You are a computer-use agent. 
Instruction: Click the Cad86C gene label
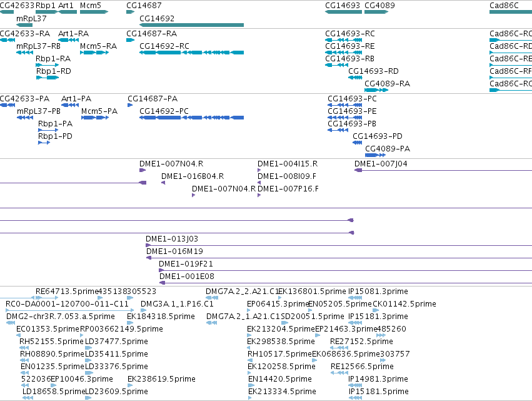504,6
